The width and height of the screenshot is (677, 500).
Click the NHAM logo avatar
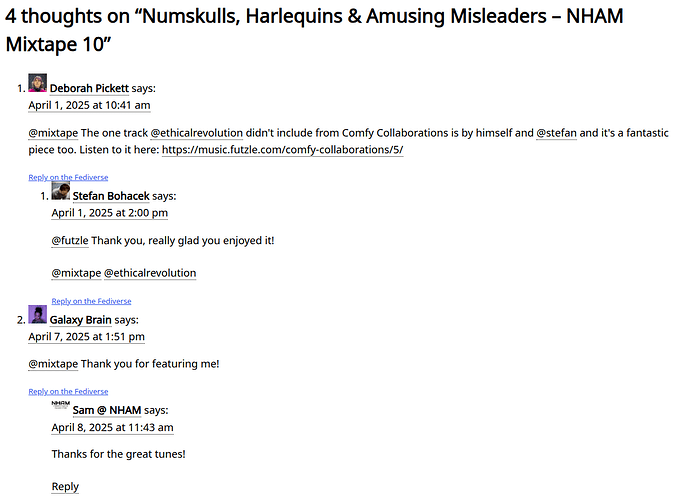[60, 405]
